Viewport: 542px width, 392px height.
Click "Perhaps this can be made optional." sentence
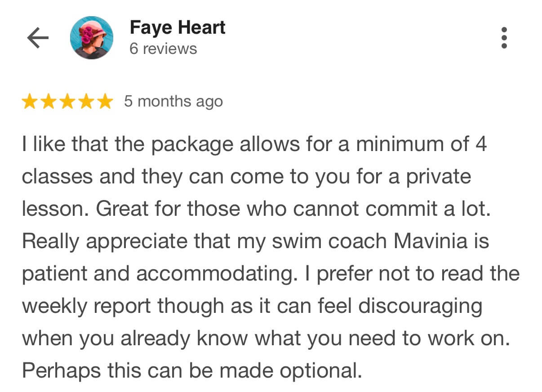click(192, 371)
